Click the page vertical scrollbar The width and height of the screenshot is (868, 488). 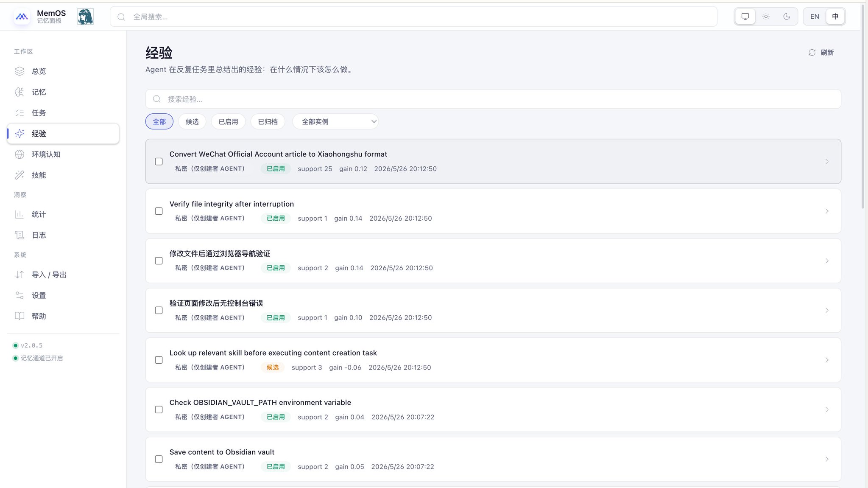[x=862, y=106]
